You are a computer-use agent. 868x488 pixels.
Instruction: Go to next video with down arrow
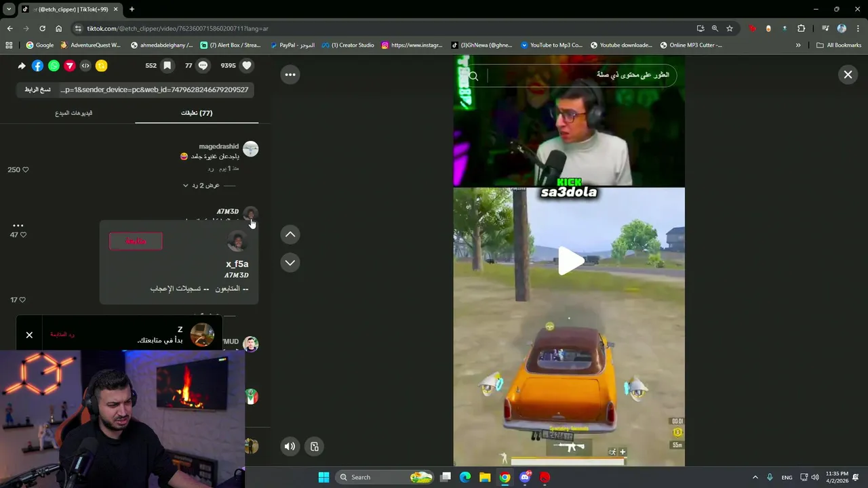290,263
